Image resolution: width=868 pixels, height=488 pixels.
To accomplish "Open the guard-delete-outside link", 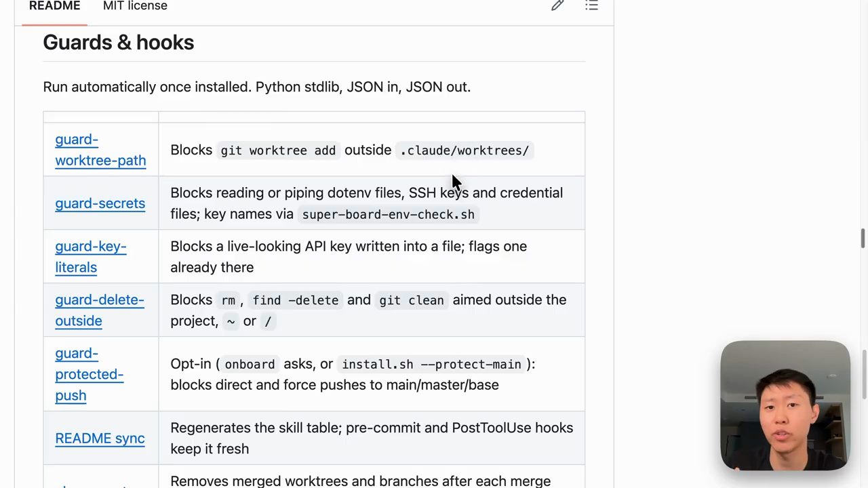I will pyautogui.click(x=100, y=310).
